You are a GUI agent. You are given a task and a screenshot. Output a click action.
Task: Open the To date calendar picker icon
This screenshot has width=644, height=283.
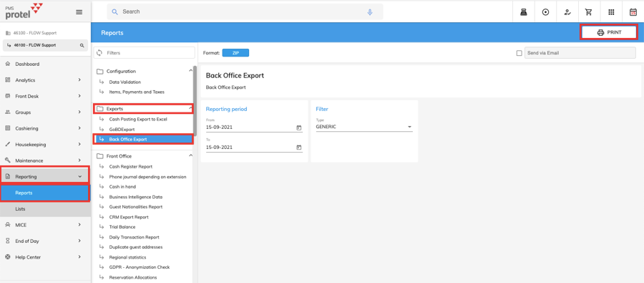[x=298, y=148]
